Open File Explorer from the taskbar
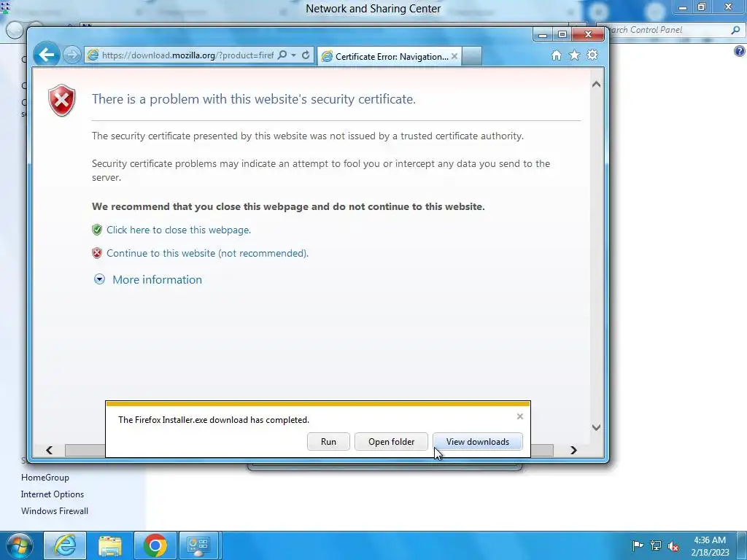Image resolution: width=747 pixels, height=560 pixels. (x=110, y=545)
